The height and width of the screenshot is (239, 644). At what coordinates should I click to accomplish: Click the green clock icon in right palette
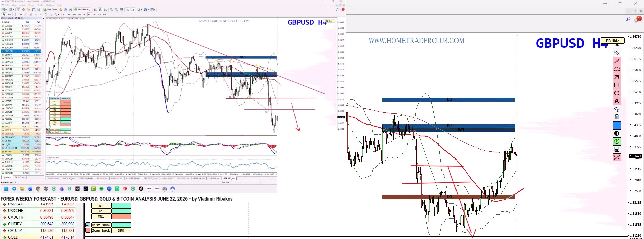617,141
